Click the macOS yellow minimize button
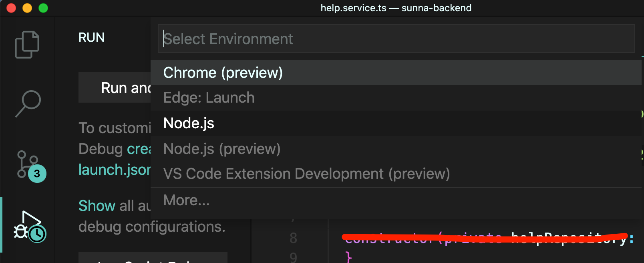 pos(27,8)
